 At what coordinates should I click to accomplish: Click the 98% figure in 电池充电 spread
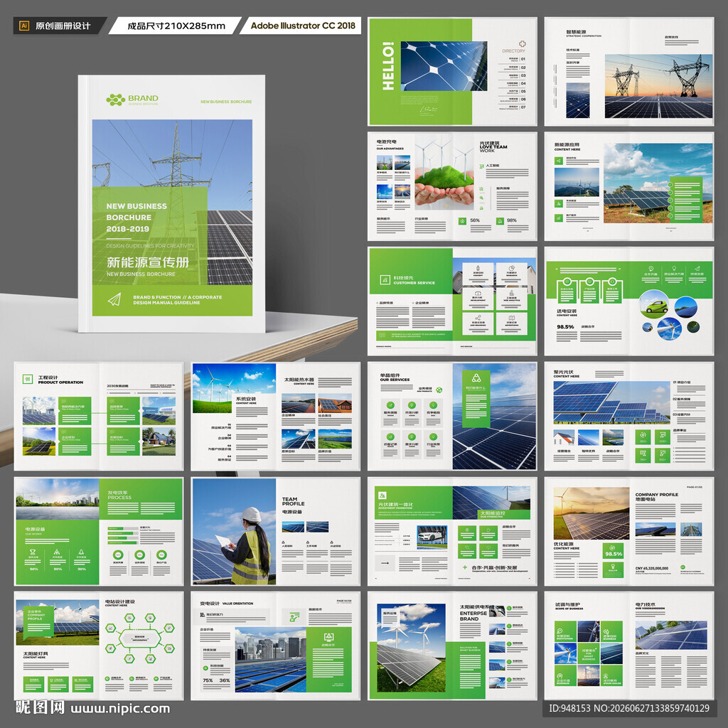tap(512, 220)
